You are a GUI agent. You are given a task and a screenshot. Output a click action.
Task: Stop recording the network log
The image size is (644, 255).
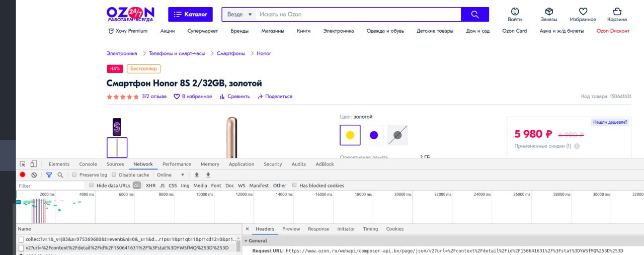(x=23, y=175)
